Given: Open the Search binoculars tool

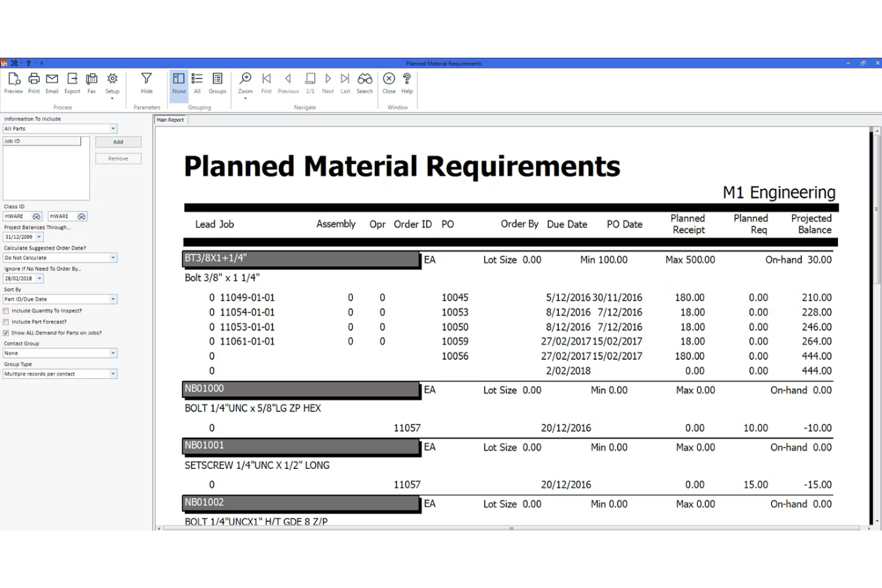Looking at the screenshot, I should tap(364, 83).
